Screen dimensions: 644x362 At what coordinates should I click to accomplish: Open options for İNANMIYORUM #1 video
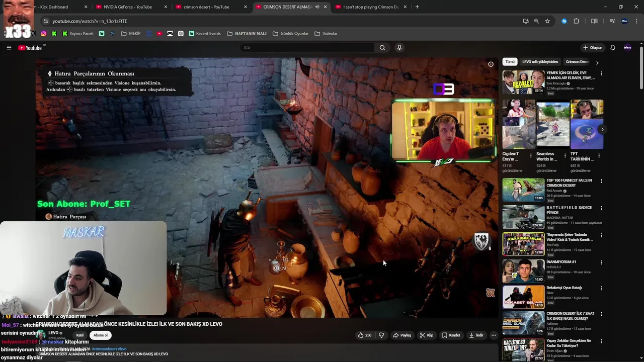[601, 262]
